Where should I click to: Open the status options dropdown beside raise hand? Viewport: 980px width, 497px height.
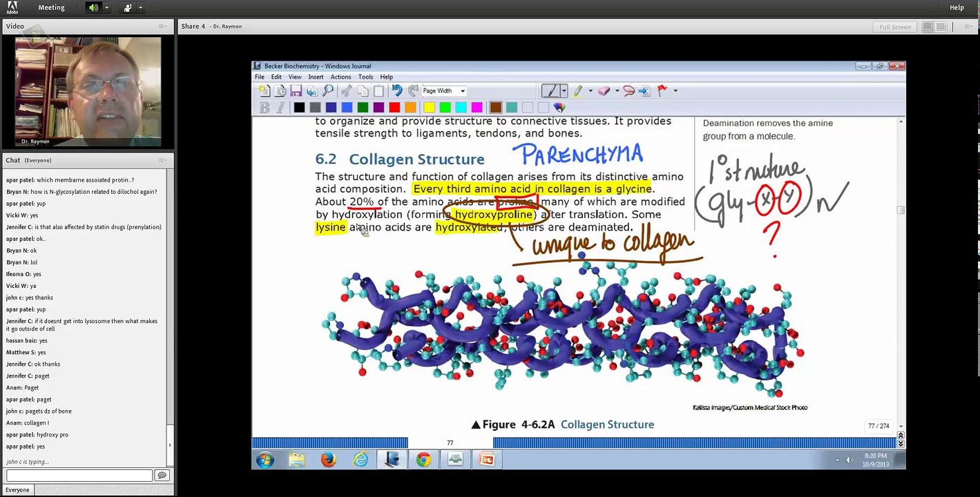141,8
